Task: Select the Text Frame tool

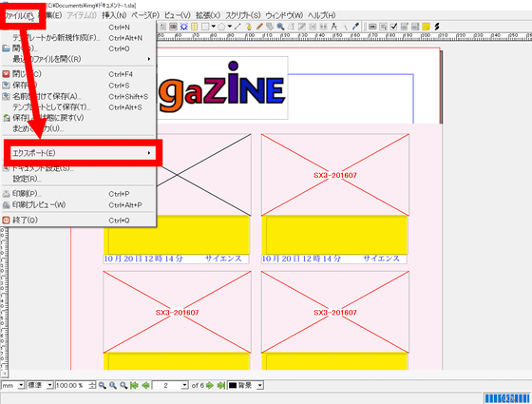Action: click(x=162, y=27)
